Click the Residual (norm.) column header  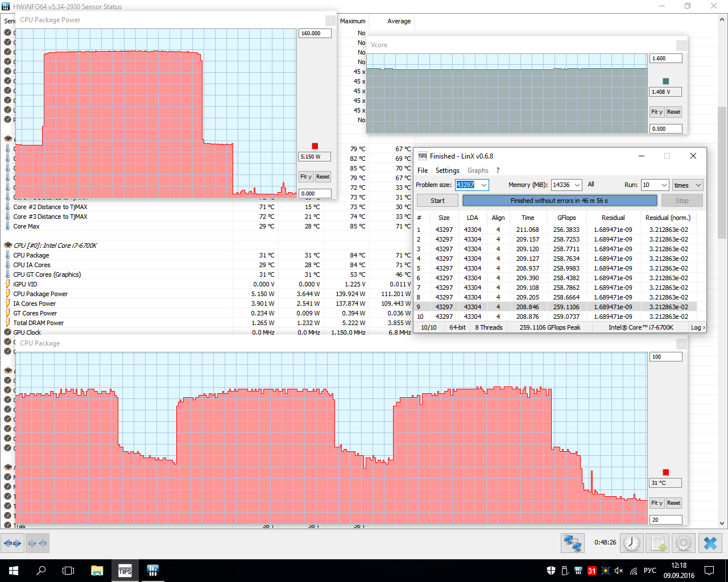tap(668, 218)
